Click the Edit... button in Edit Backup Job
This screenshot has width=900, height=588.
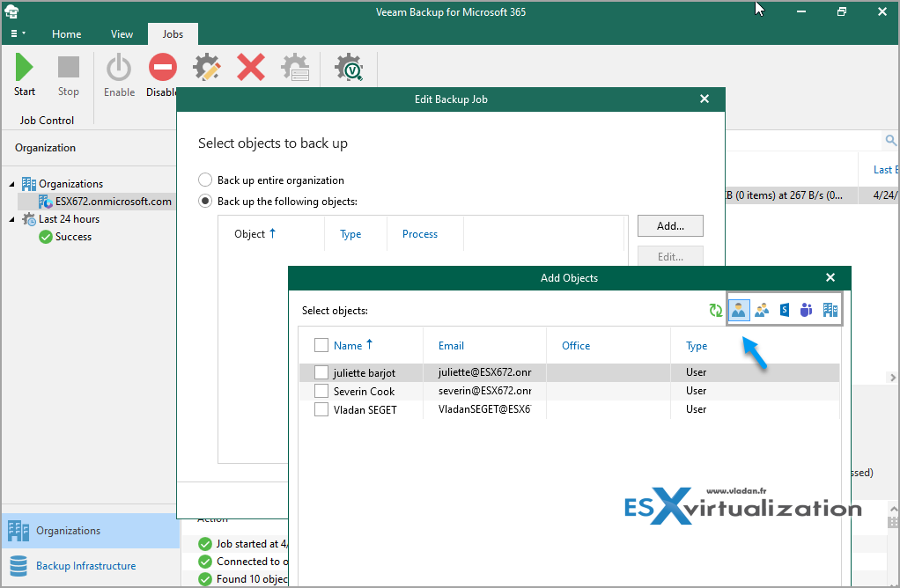click(670, 256)
